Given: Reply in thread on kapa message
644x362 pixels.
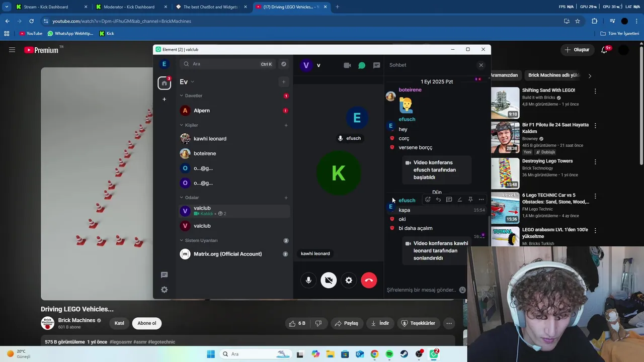Looking at the screenshot, I should [x=449, y=200].
